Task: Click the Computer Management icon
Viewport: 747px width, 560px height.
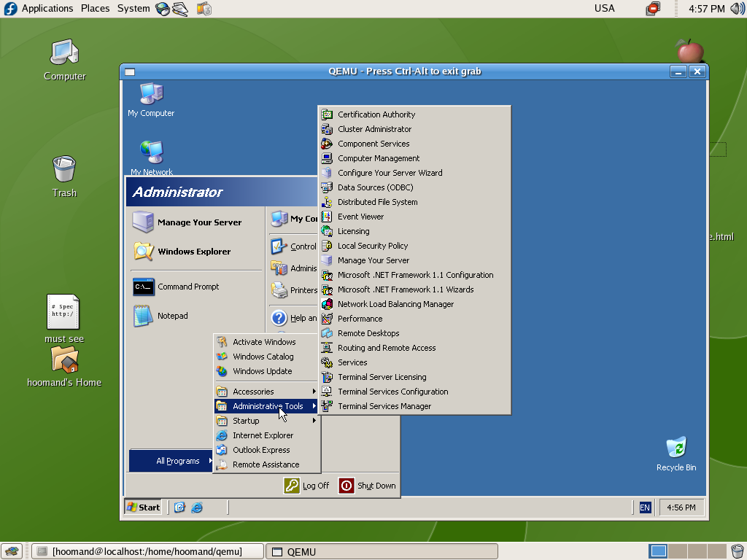Action: click(x=327, y=158)
